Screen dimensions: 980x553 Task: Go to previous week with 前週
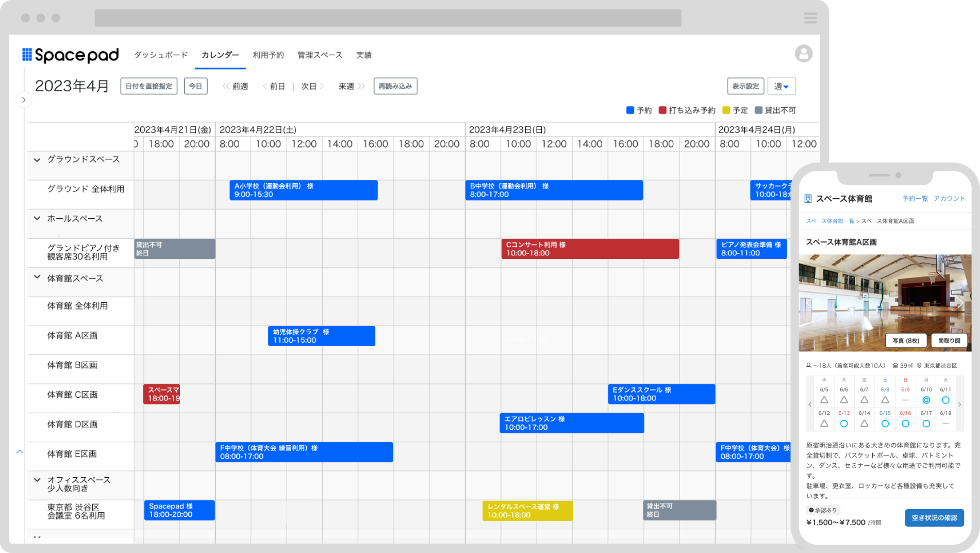pos(235,86)
